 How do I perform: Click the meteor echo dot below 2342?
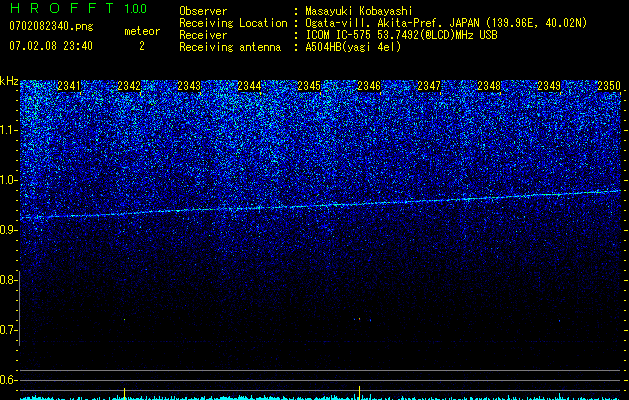tap(124, 320)
